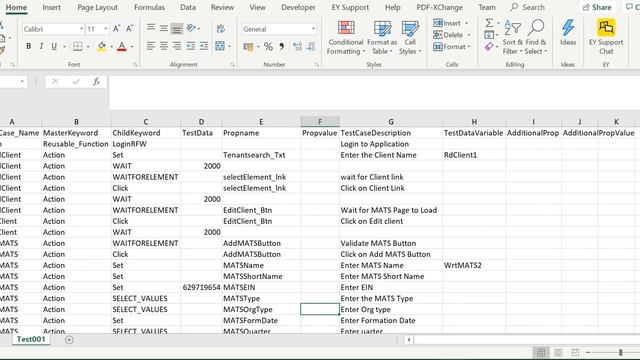
Task: Click Merge & Center icon
Action: 220,46
